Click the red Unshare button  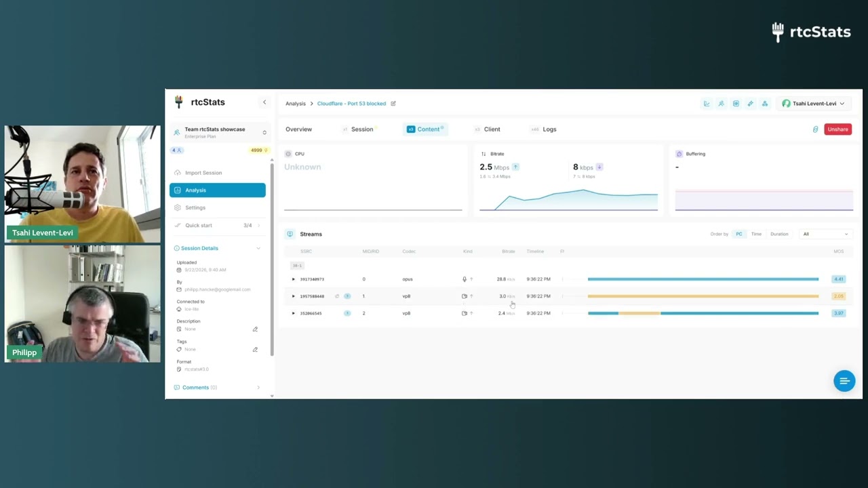point(837,129)
